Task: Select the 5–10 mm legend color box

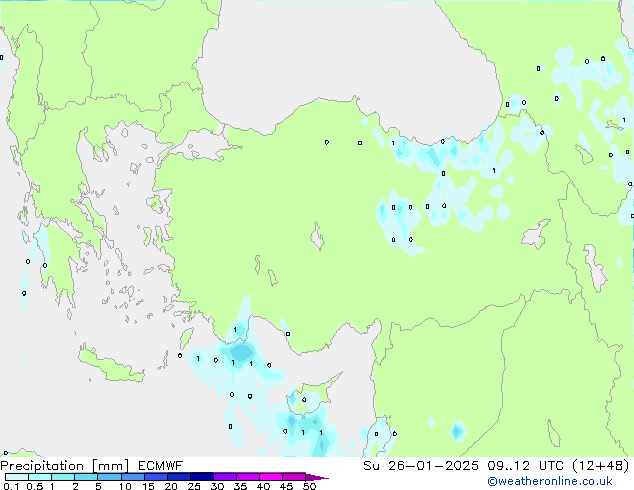Action: click(109, 477)
